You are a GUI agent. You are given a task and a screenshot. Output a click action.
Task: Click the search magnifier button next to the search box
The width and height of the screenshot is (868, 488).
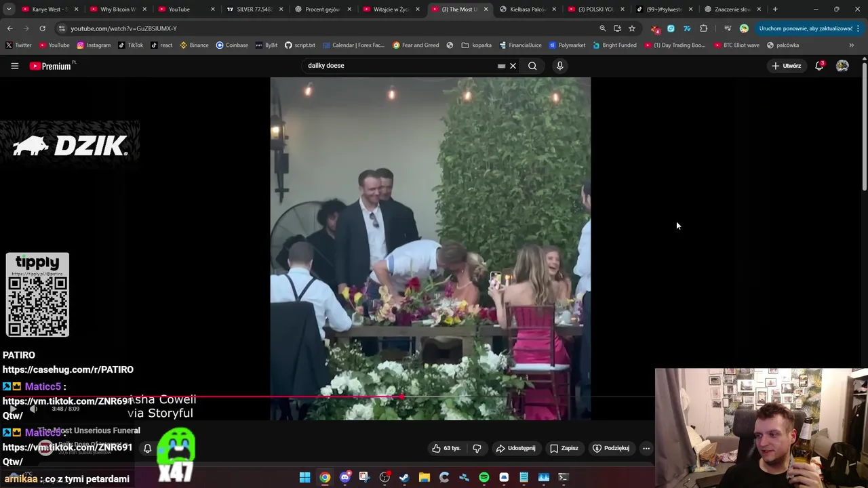pyautogui.click(x=532, y=66)
